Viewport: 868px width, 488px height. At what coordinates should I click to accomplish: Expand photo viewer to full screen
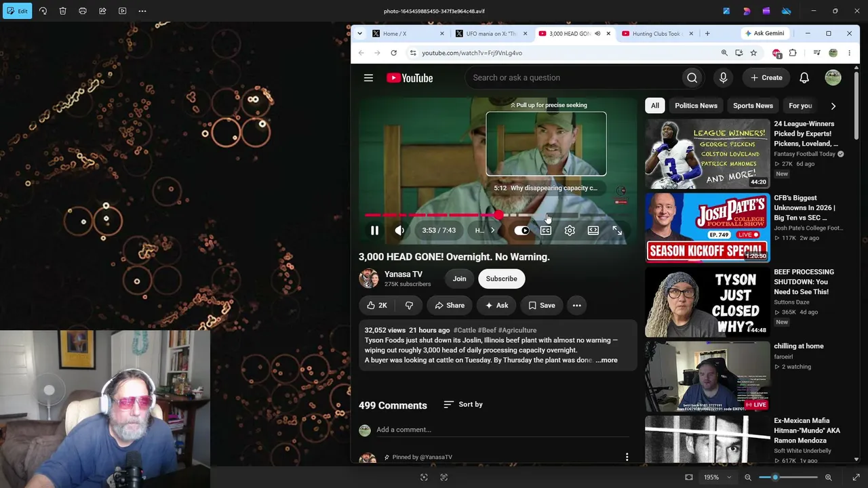tap(856, 477)
